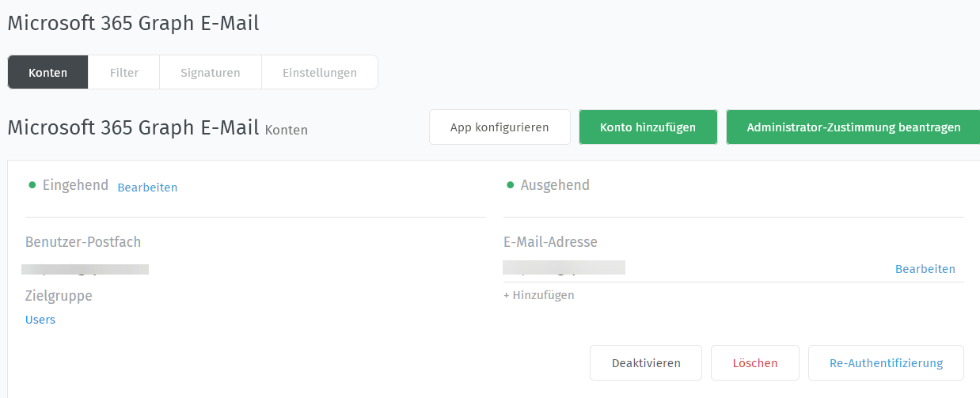
Task: Edit the outgoing E-Mail-Adresse via Bearbeiten
Action: click(925, 269)
